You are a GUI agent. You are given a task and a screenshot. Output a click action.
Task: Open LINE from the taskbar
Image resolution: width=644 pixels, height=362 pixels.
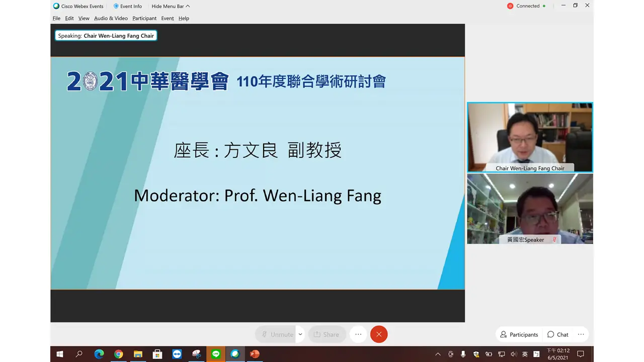pos(215,354)
